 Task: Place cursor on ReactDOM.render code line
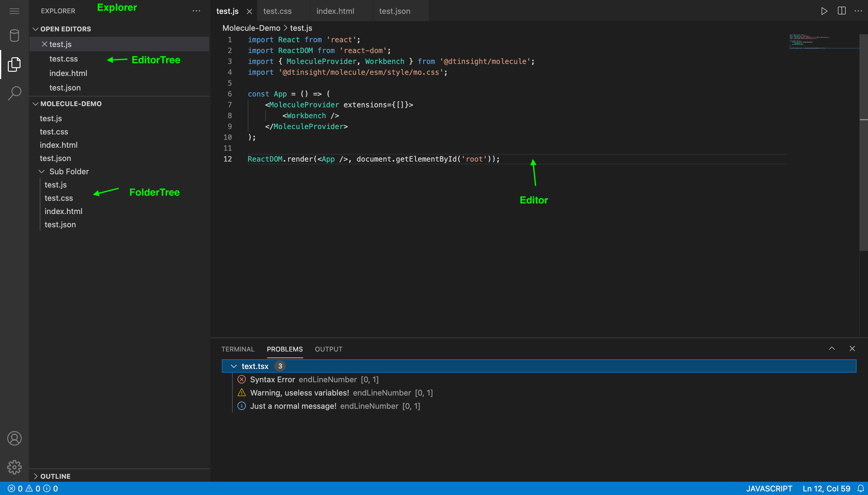(373, 159)
